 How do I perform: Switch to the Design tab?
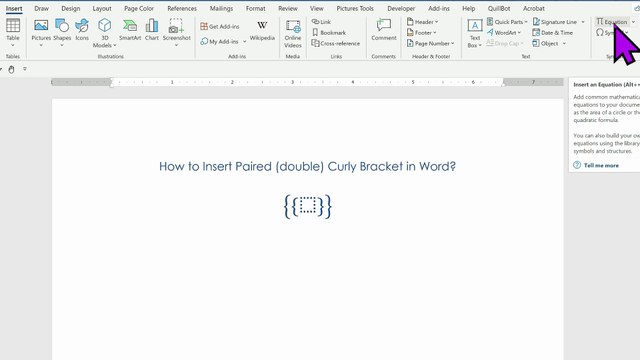pos(71,8)
